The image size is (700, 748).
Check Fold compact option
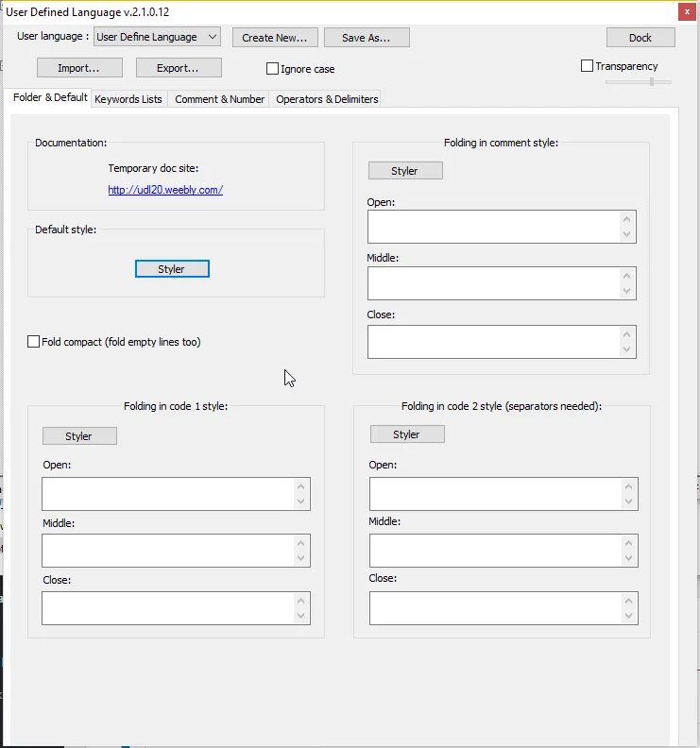coord(34,342)
